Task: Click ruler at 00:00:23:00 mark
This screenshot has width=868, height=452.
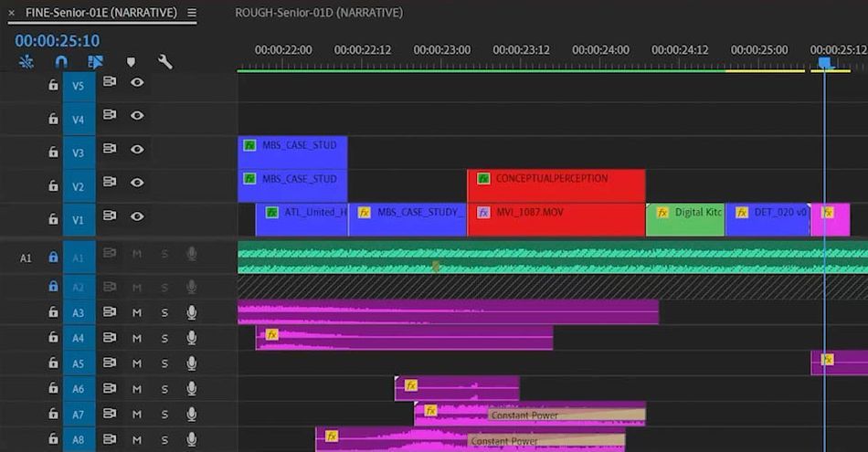Action: coord(442,50)
